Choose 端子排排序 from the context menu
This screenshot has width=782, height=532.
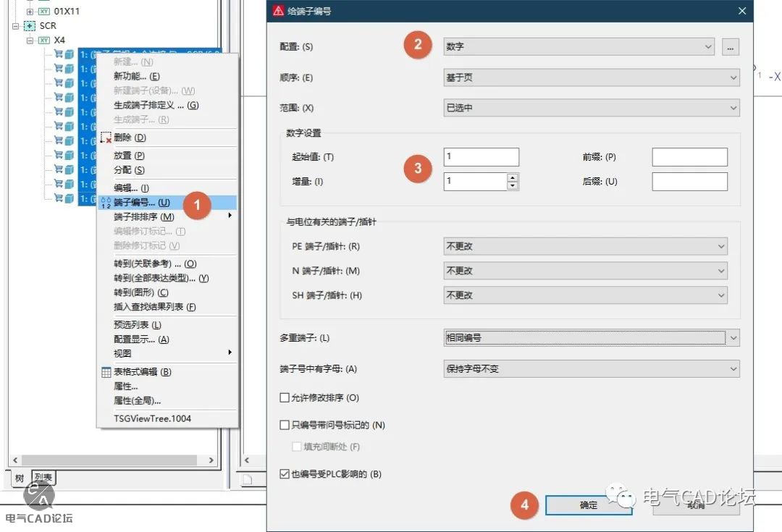(x=144, y=216)
